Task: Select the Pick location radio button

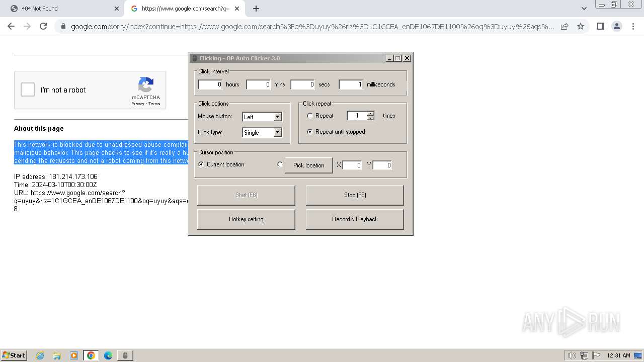Action: point(280,164)
